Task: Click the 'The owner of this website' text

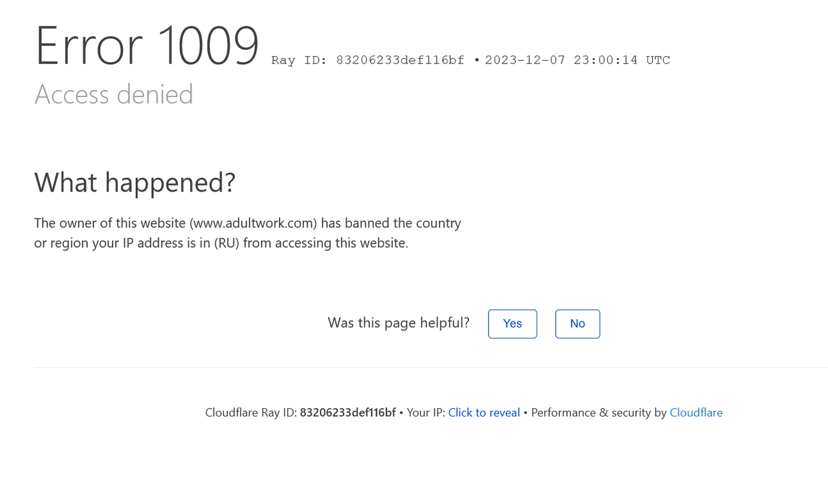Action: point(110,223)
